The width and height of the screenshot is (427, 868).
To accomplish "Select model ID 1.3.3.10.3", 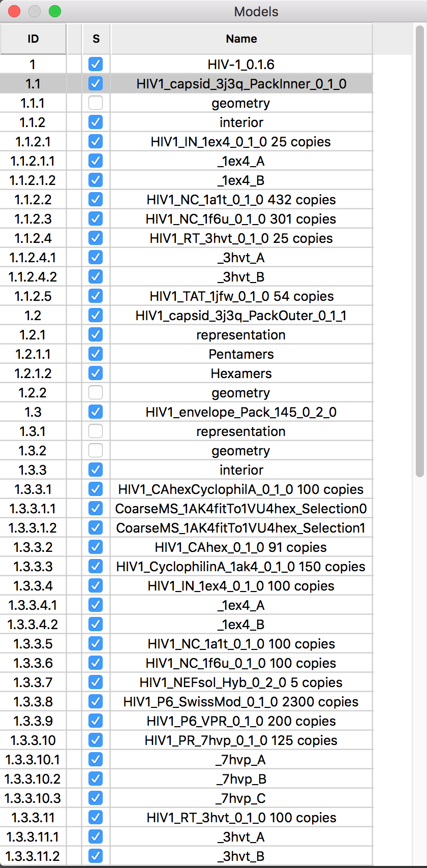I will (33, 798).
